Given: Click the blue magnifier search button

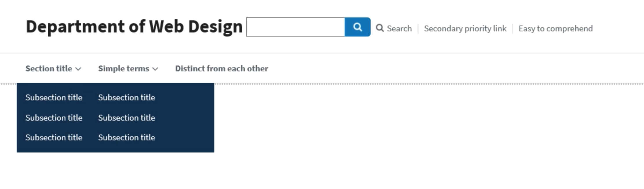Looking at the screenshot, I should coord(358,27).
